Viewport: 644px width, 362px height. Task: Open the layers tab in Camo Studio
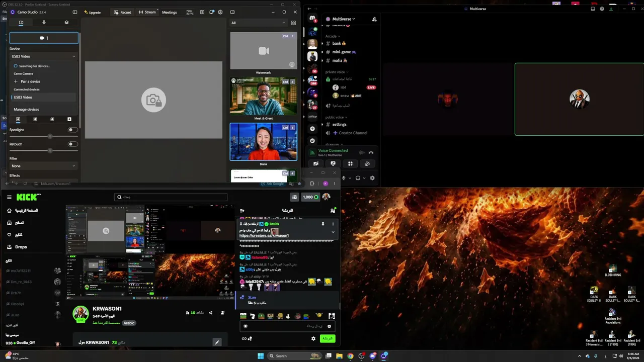(66, 23)
